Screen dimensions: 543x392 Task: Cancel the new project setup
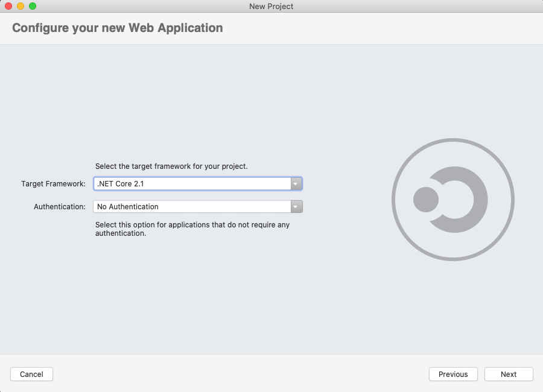31,374
